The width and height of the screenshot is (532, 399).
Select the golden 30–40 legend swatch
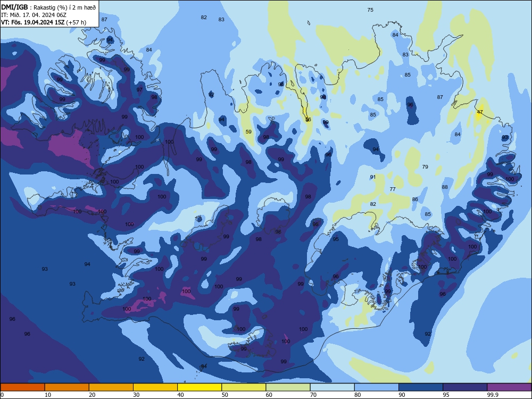click(x=155, y=387)
